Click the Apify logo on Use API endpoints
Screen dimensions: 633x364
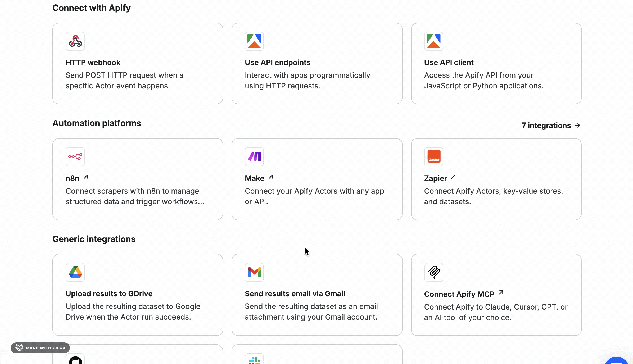(254, 41)
